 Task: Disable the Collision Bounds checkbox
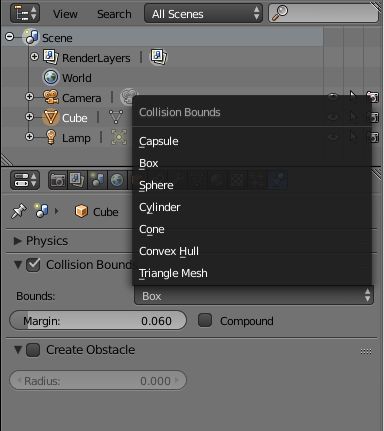[33, 265]
